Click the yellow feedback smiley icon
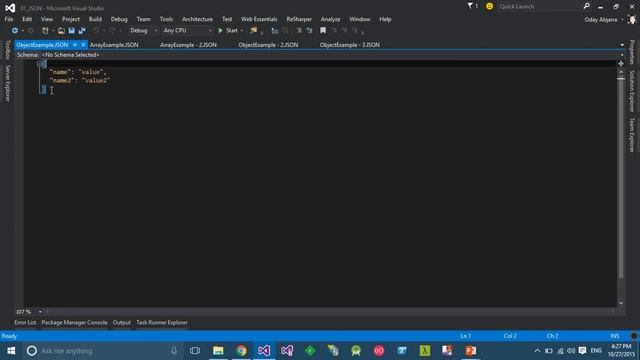 489,6
